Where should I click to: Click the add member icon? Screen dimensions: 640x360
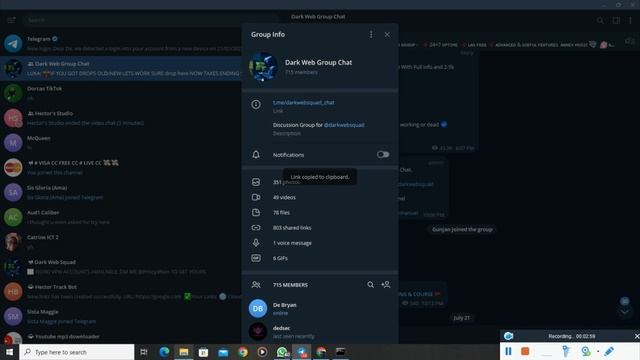pyautogui.click(x=386, y=284)
